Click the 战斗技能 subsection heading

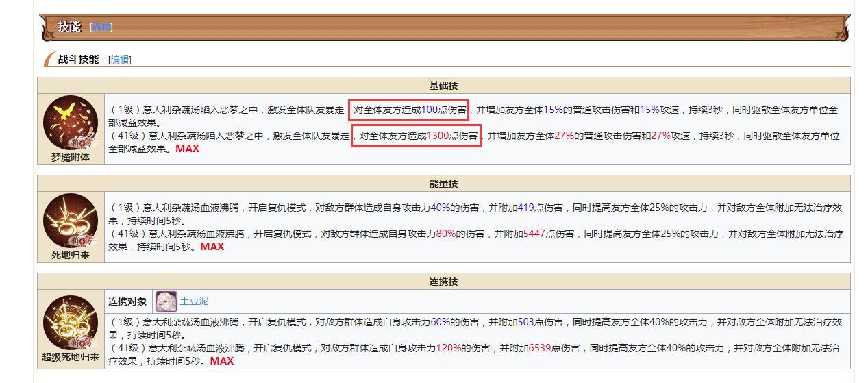tap(78, 60)
